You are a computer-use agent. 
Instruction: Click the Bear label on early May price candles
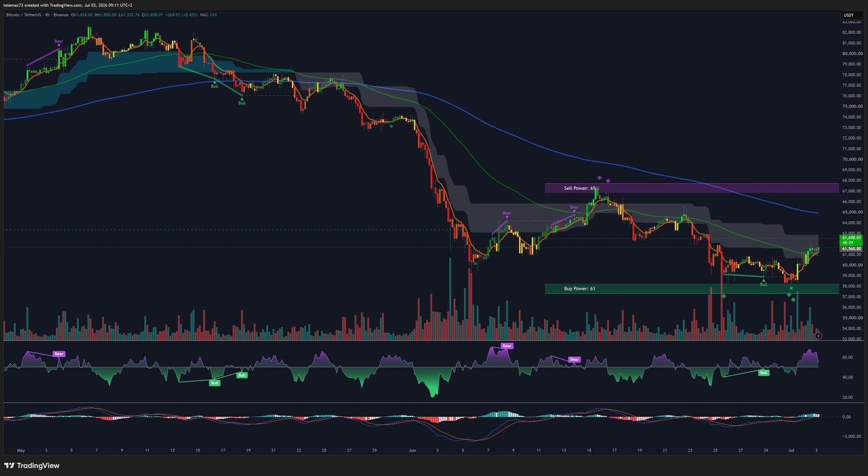(x=59, y=41)
